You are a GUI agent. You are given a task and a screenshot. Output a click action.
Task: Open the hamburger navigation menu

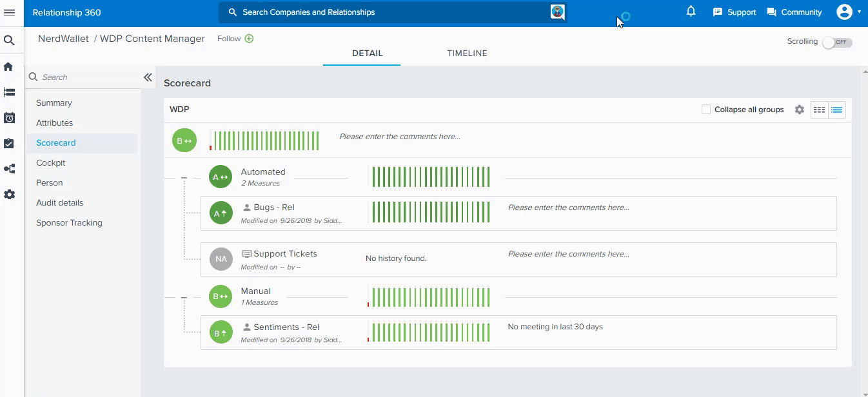[x=10, y=12]
